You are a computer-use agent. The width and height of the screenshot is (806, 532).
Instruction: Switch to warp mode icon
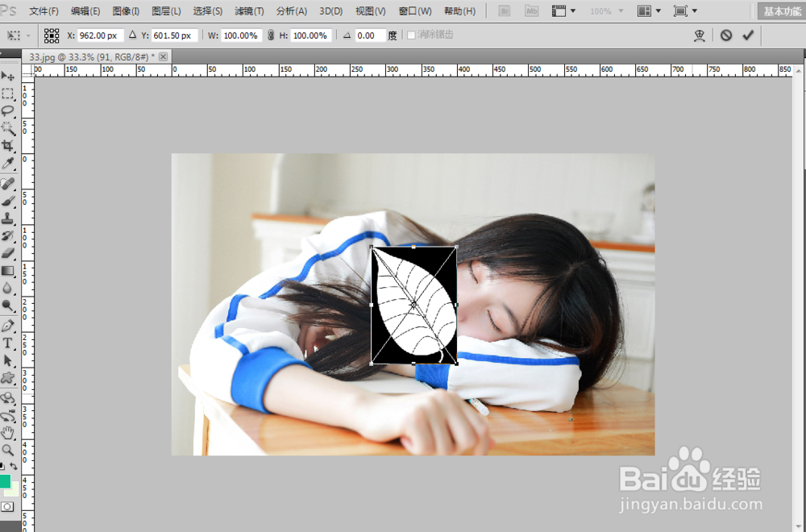point(699,35)
